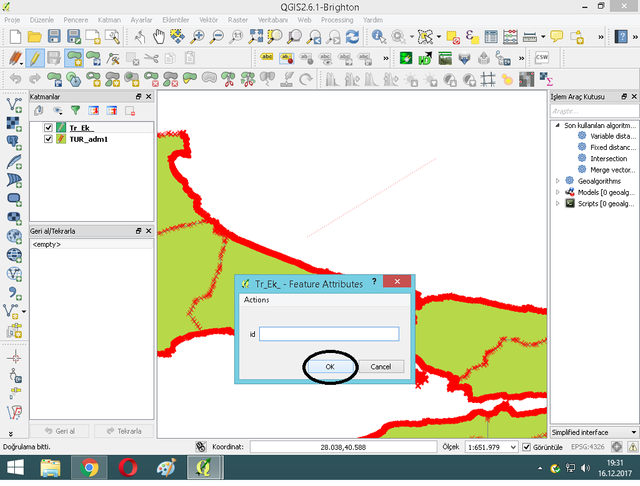Toggle visibility of Tr_Ek_ layer
Screen dimensions: 640x486
pos(48,128)
